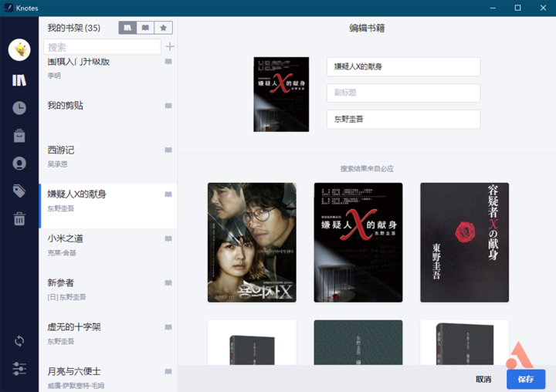Open the archive box sidebar icon

[x=19, y=136]
